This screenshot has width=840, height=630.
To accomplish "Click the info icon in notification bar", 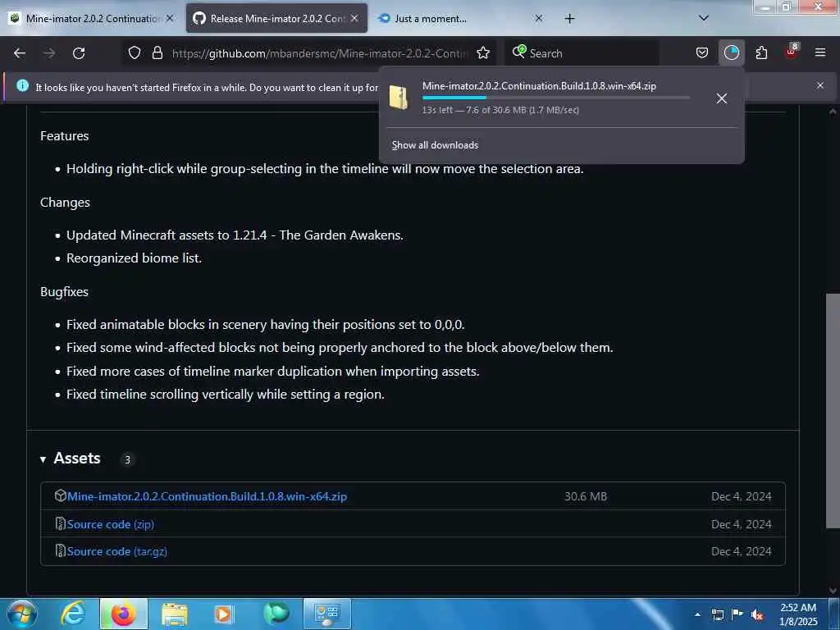I will coord(22,85).
